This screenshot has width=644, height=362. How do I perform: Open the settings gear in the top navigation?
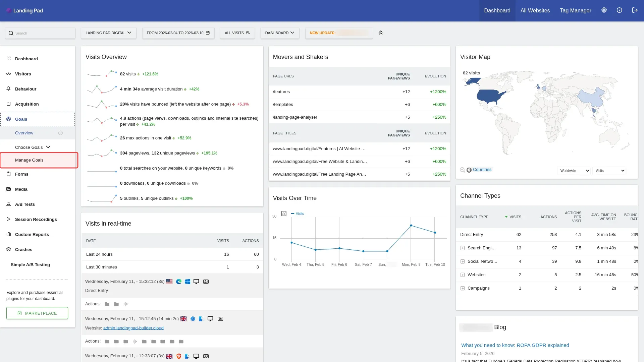[x=604, y=10]
